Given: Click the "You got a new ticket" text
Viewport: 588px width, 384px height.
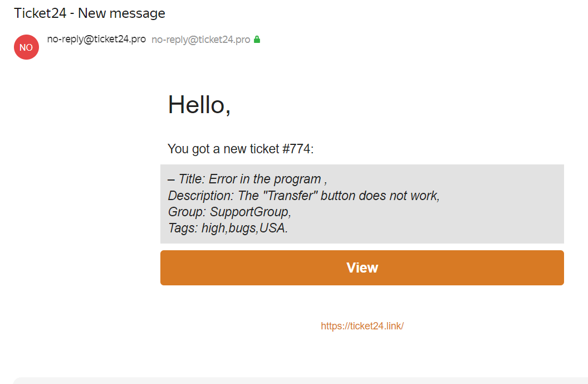Looking at the screenshot, I should coord(223,149).
